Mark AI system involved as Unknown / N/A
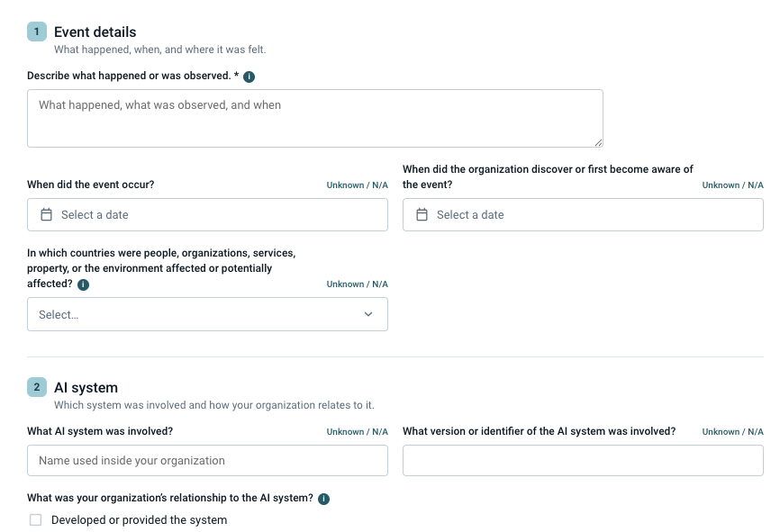This screenshot has width=780, height=532. point(358,431)
